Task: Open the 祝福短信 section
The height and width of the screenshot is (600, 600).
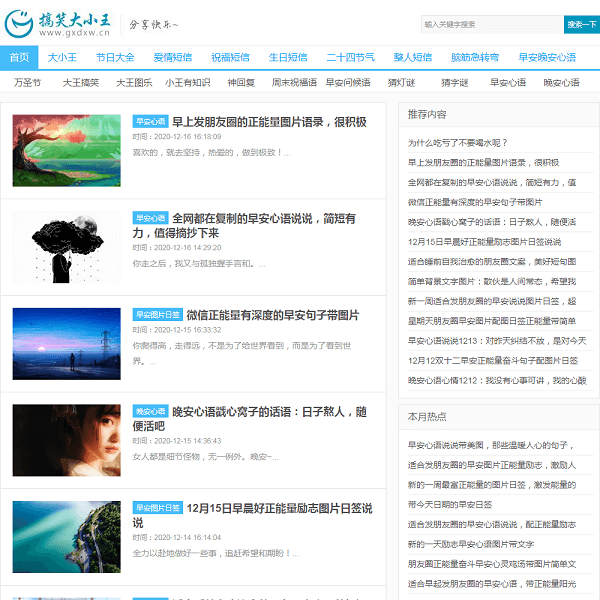Action: pyautogui.click(x=230, y=58)
